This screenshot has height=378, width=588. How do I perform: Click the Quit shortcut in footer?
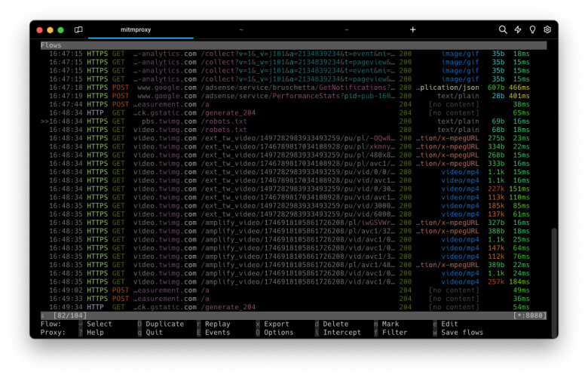(x=154, y=332)
